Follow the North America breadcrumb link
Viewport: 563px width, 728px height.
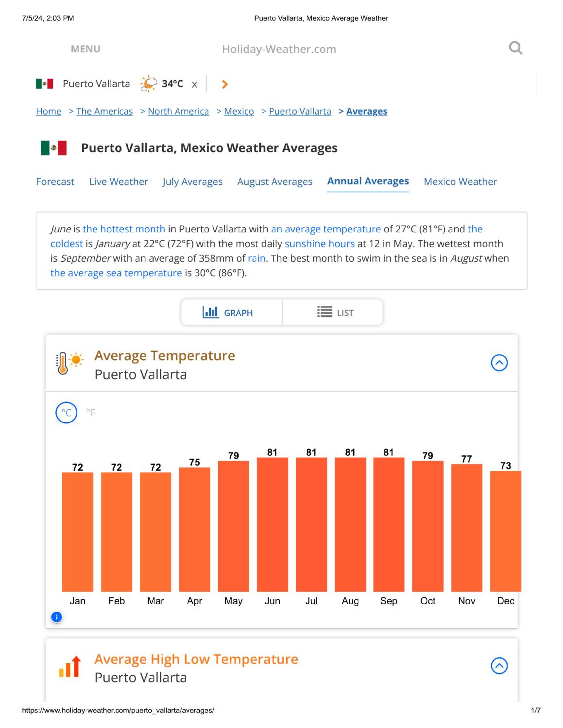click(179, 111)
